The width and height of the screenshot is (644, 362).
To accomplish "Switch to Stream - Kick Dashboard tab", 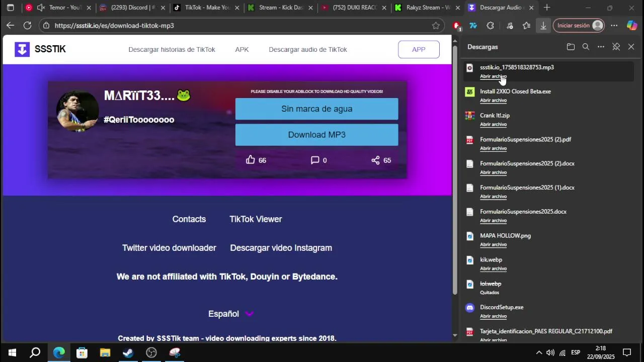I will pos(280,8).
